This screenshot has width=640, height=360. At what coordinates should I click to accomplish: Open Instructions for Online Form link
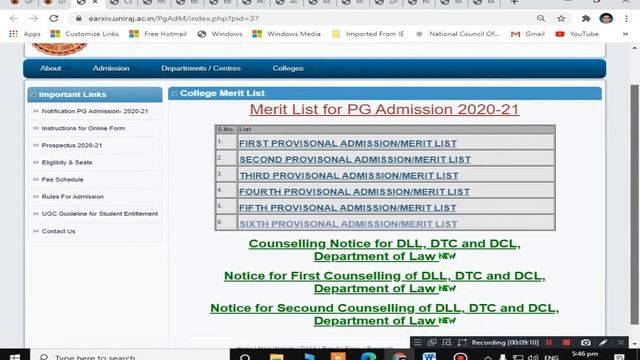tap(83, 128)
